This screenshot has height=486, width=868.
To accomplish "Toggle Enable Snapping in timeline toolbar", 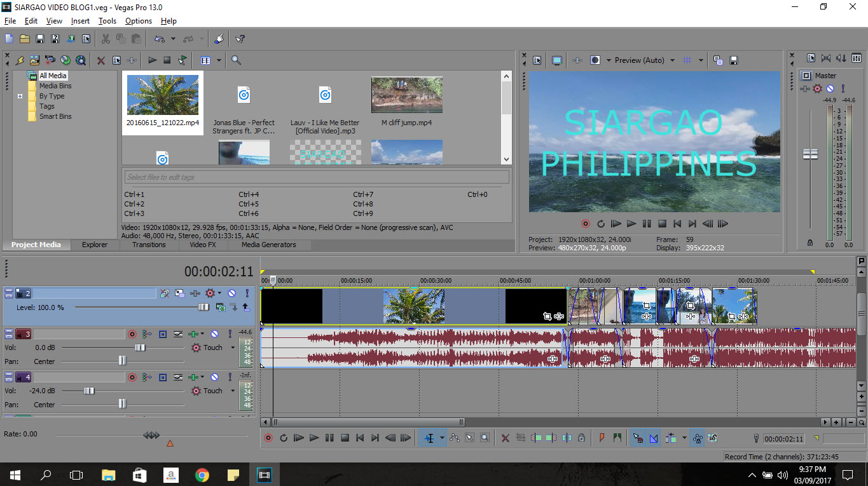I will point(638,438).
